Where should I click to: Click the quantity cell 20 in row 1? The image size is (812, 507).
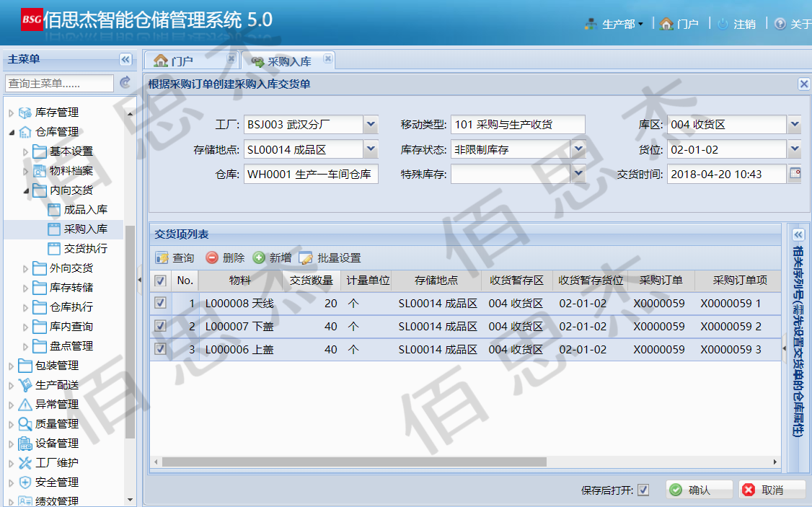(x=312, y=303)
